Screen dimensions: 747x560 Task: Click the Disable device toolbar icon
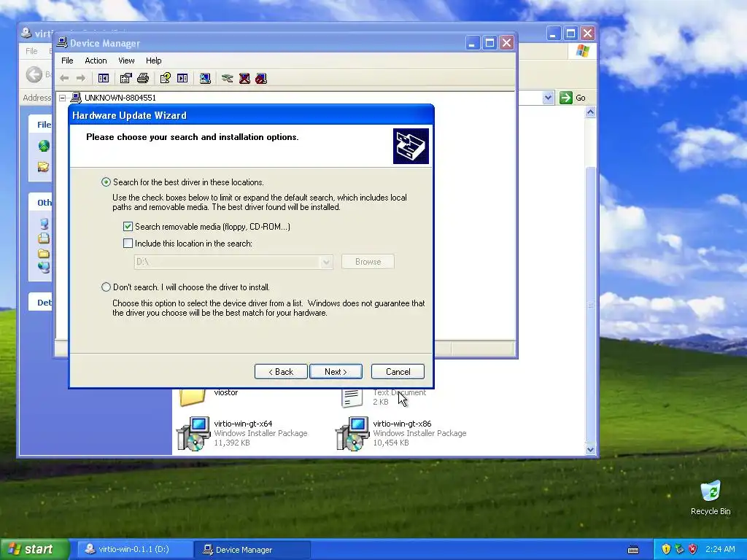(261, 78)
